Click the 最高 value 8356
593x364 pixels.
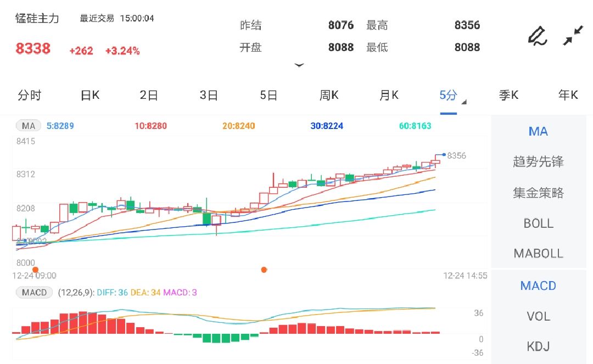467,25
